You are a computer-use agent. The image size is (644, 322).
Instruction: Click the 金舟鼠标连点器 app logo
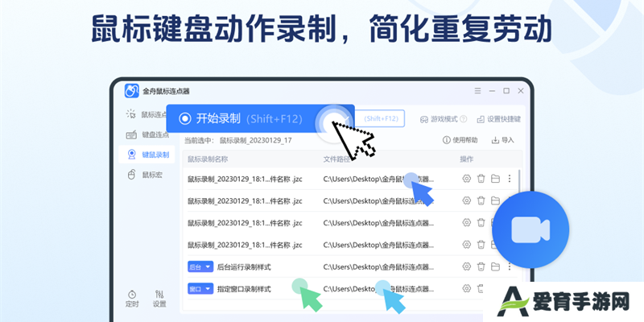pyautogui.click(x=131, y=91)
